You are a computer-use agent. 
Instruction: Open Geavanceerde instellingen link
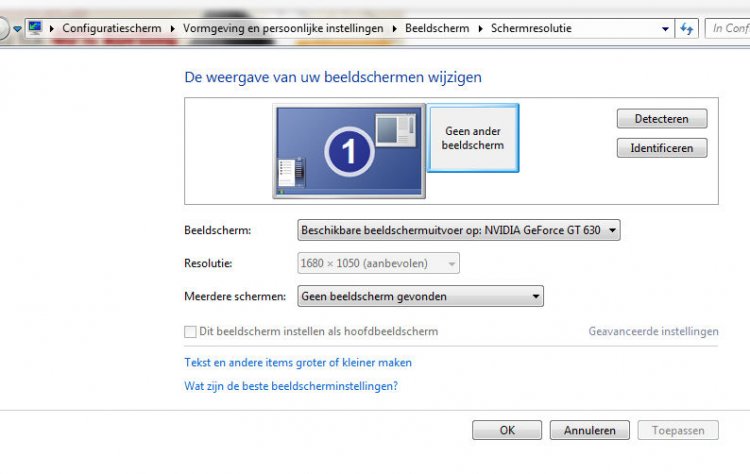pos(653,331)
